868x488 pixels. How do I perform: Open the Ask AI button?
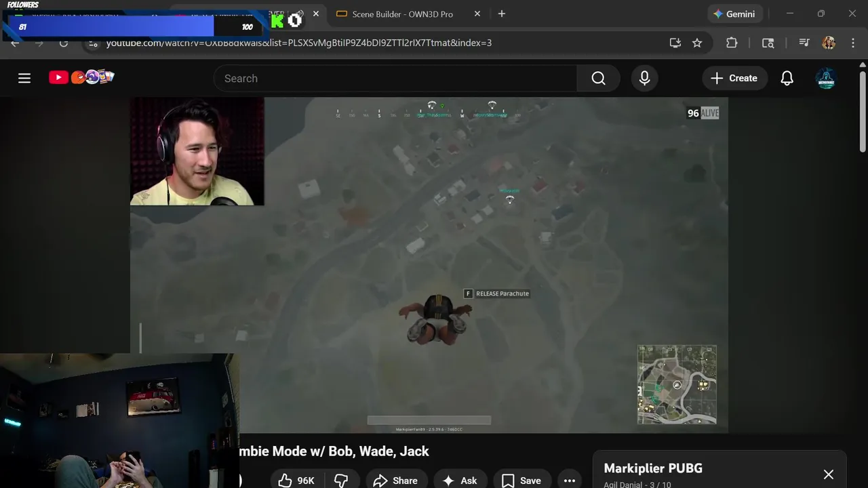click(x=460, y=480)
